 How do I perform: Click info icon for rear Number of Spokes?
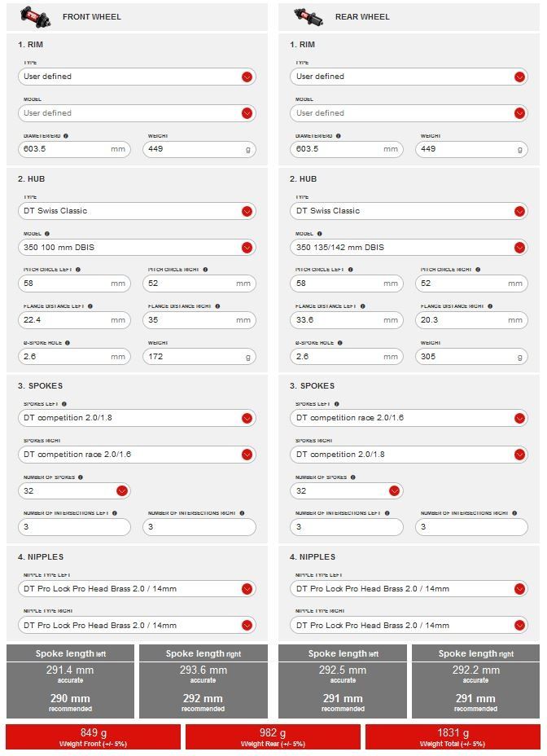(352, 477)
